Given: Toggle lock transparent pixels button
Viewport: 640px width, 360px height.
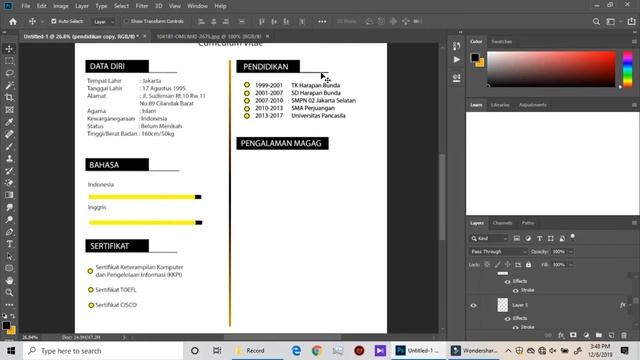Looking at the screenshot, I should pyautogui.click(x=487, y=264).
